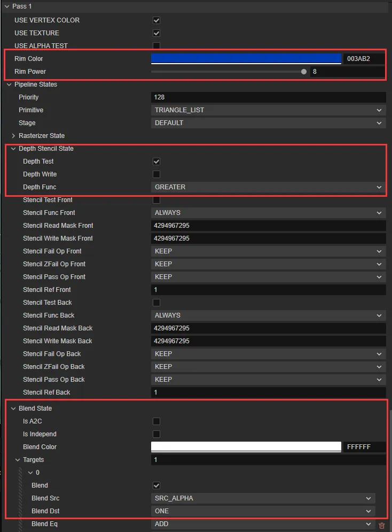Collapse the Pipeline States group
This screenshot has height=532, width=392.
pos(9,84)
